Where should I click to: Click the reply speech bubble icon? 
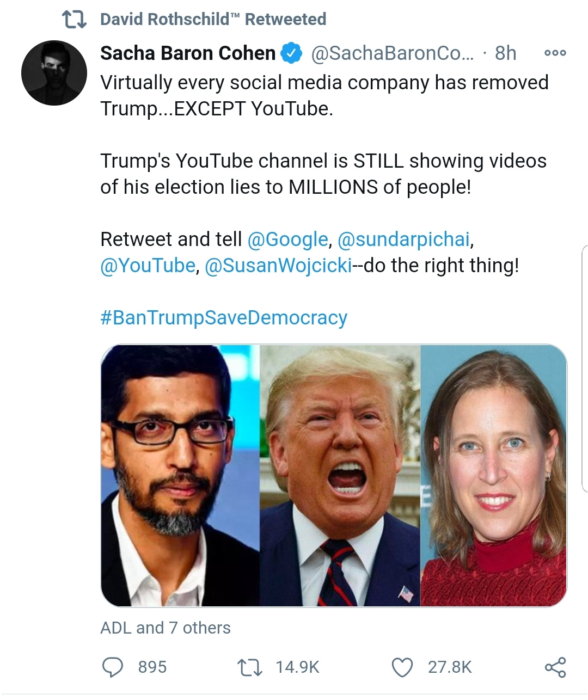[113, 667]
